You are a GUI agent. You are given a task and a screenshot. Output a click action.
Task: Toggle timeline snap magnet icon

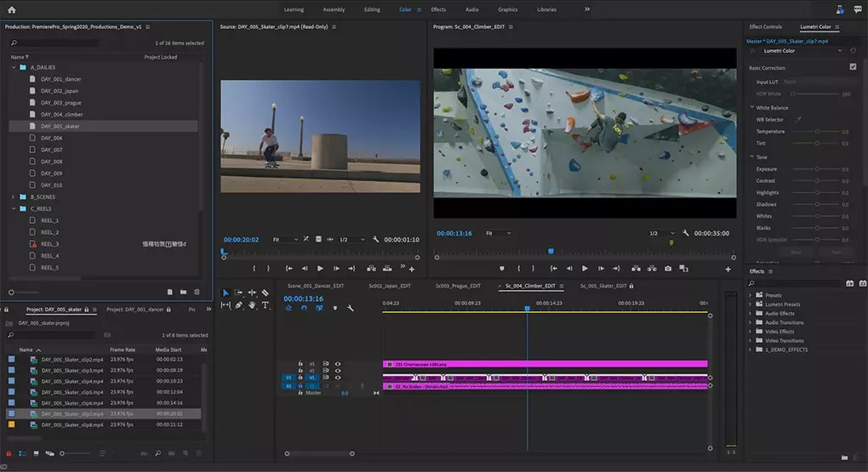[304, 308]
